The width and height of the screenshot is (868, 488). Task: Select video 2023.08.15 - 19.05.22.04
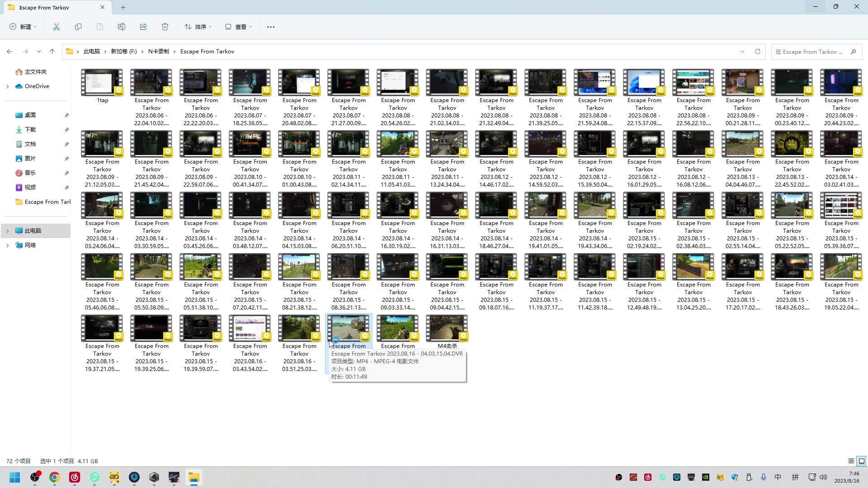(x=841, y=282)
